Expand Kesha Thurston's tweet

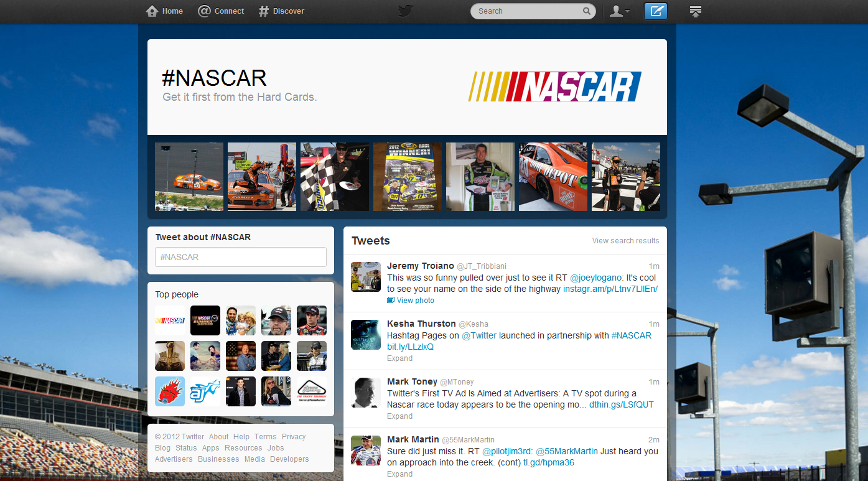coord(399,358)
